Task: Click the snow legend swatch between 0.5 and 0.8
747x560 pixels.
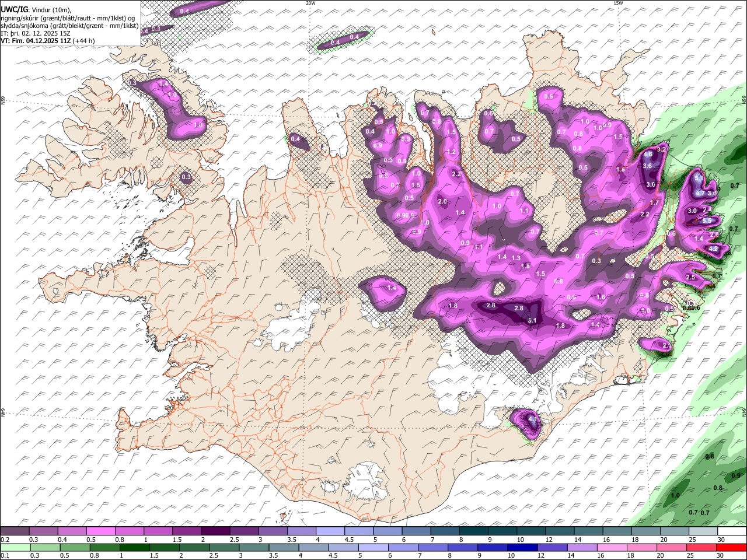Action: pos(100,531)
